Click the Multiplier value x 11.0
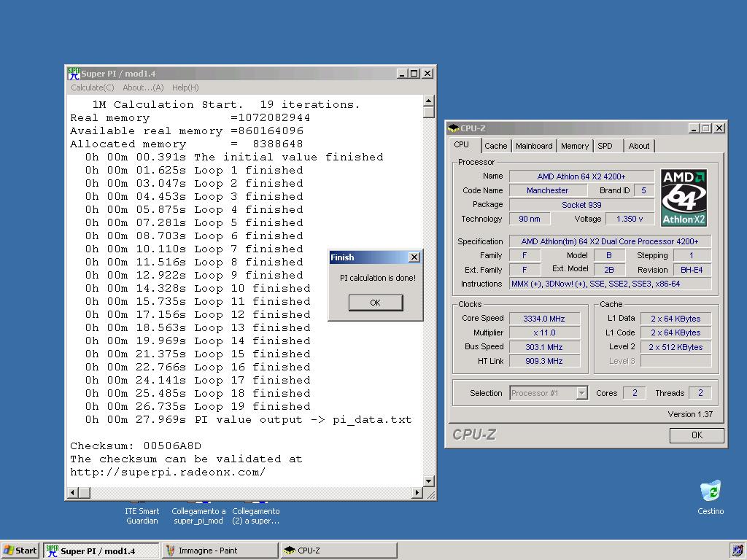The height and width of the screenshot is (560, 747). pos(544,332)
